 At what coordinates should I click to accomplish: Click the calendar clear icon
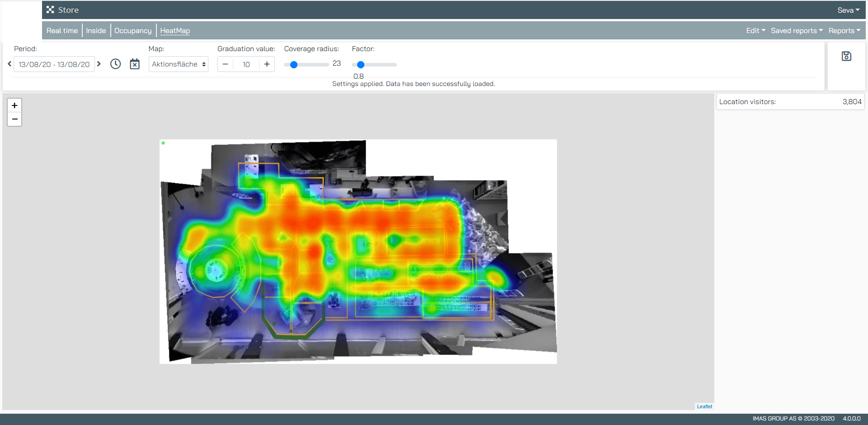click(x=135, y=64)
